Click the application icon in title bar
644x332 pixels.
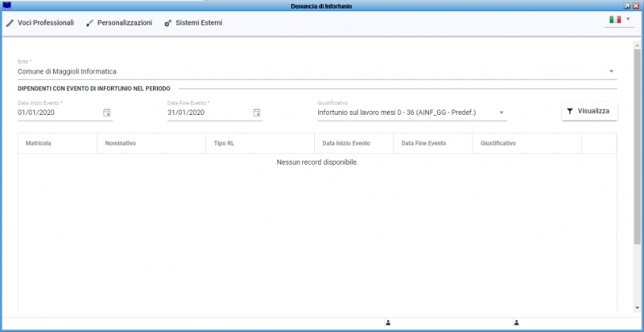click(6, 6)
